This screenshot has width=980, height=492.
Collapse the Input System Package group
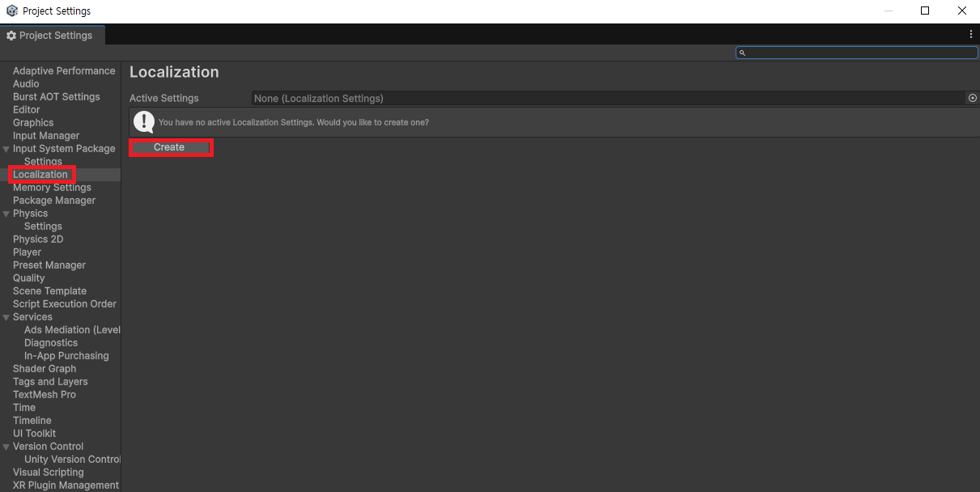click(x=6, y=149)
